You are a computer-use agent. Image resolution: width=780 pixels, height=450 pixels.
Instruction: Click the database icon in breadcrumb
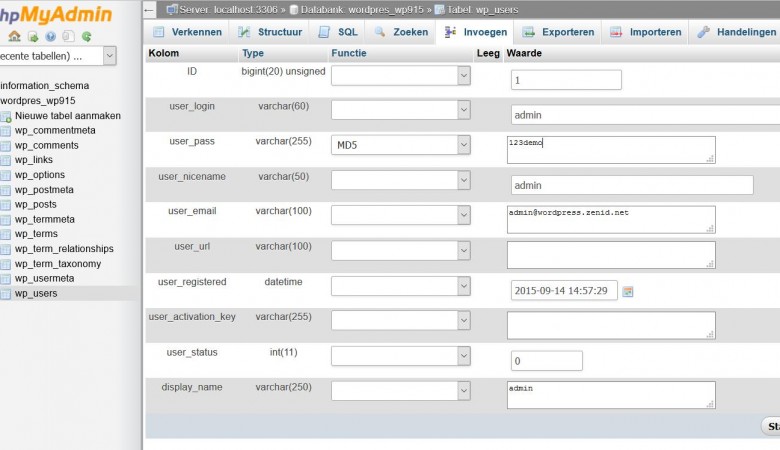coord(294,9)
